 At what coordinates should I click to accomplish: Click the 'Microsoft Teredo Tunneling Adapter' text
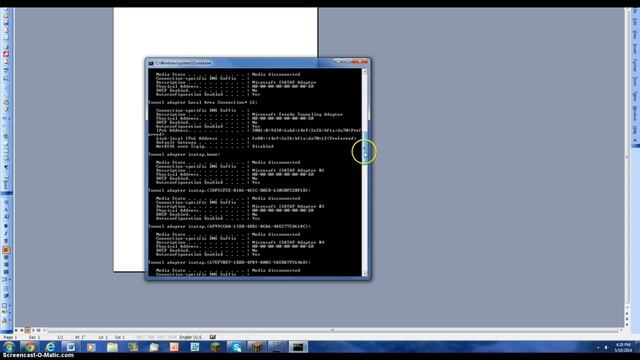point(297,114)
